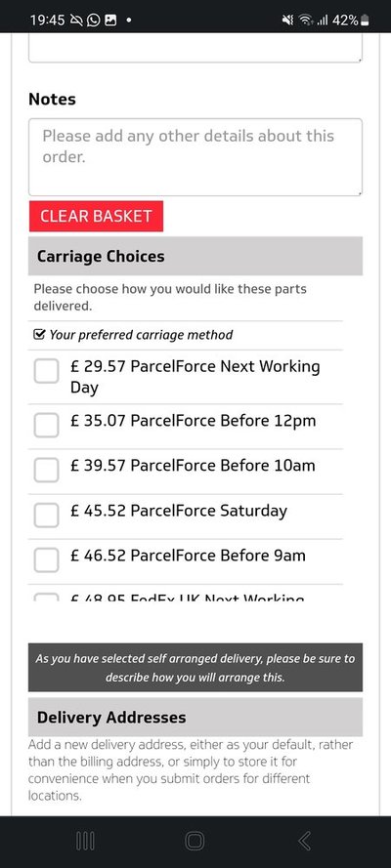This screenshot has height=868, width=391.
Task: Tap the Delivery Addresses section header
Action: 195,717
